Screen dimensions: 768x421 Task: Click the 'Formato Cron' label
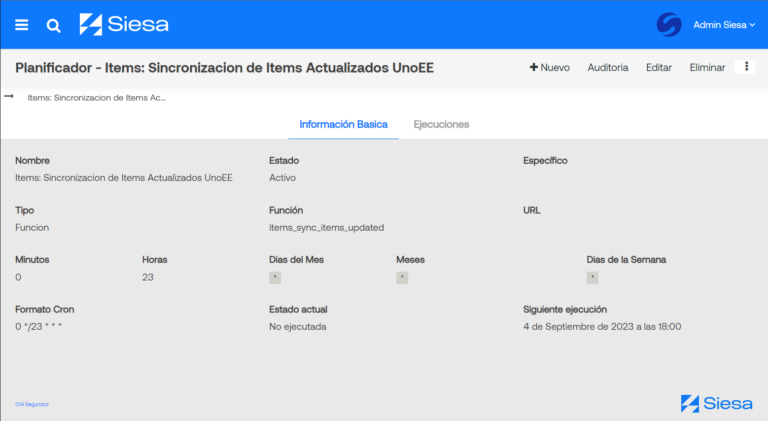(x=45, y=309)
